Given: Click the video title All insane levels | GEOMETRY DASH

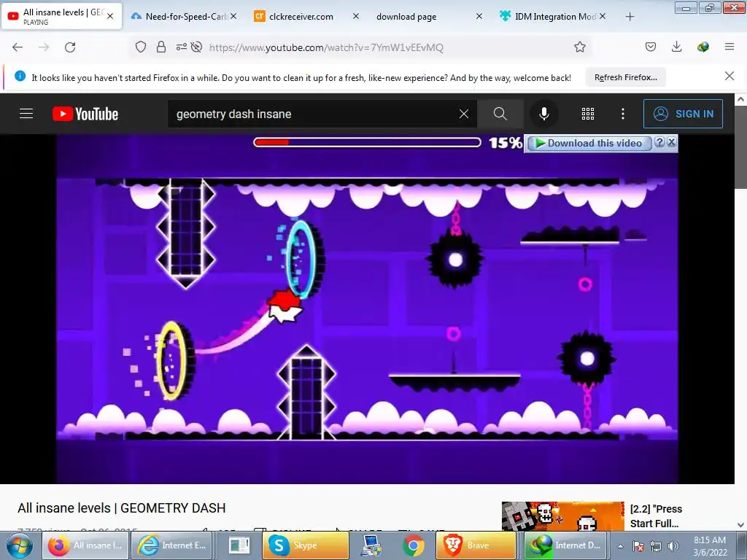Looking at the screenshot, I should point(122,508).
